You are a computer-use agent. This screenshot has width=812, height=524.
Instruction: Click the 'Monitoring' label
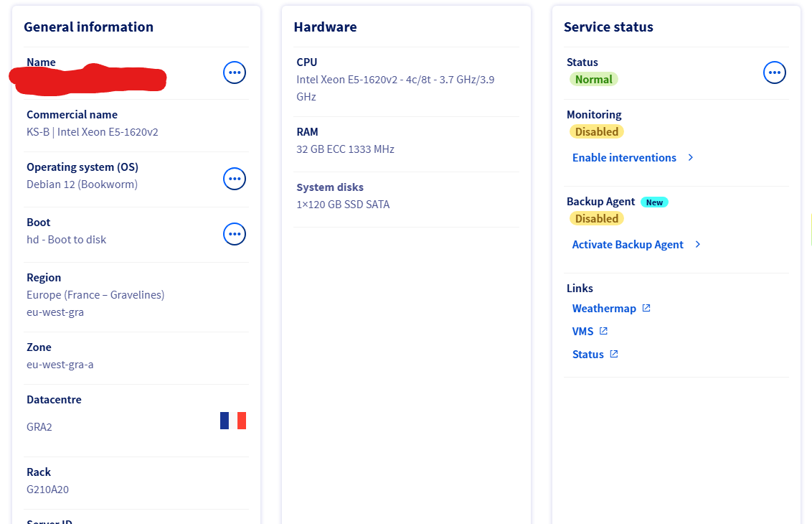(594, 115)
